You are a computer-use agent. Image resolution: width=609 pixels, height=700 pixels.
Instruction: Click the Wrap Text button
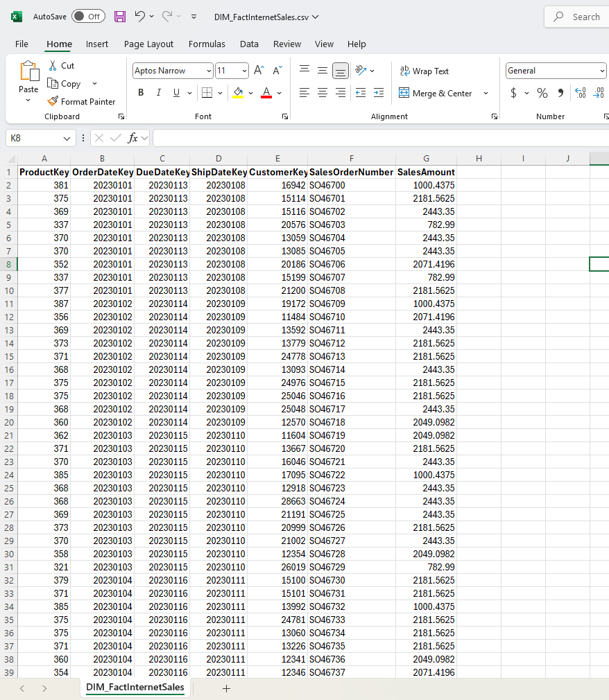pyautogui.click(x=424, y=71)
